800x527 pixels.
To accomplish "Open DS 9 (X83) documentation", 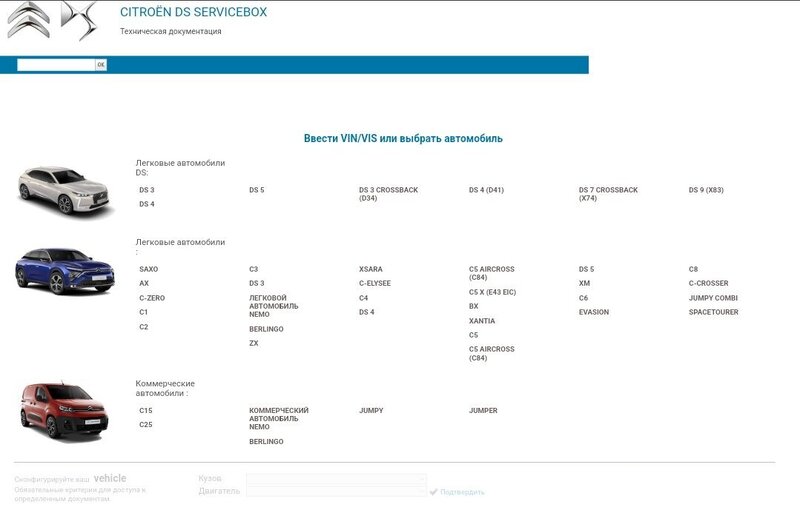I will (706, 190).
